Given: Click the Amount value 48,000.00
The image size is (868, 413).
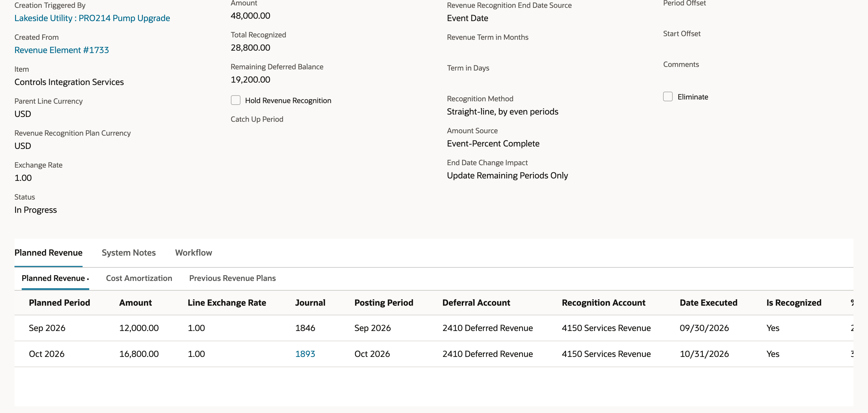Looking at the screenshot, I should [x=250, y=16].
